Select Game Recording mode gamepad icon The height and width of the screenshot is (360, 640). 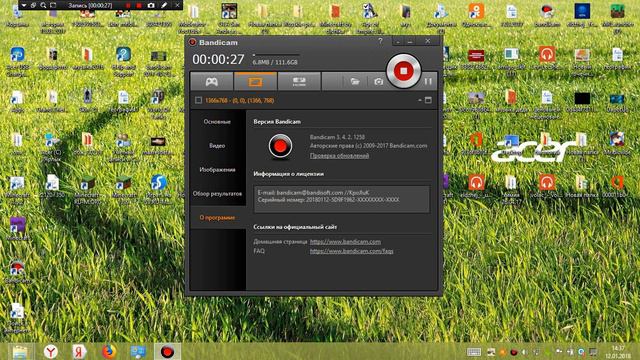[x=211, y=82]
